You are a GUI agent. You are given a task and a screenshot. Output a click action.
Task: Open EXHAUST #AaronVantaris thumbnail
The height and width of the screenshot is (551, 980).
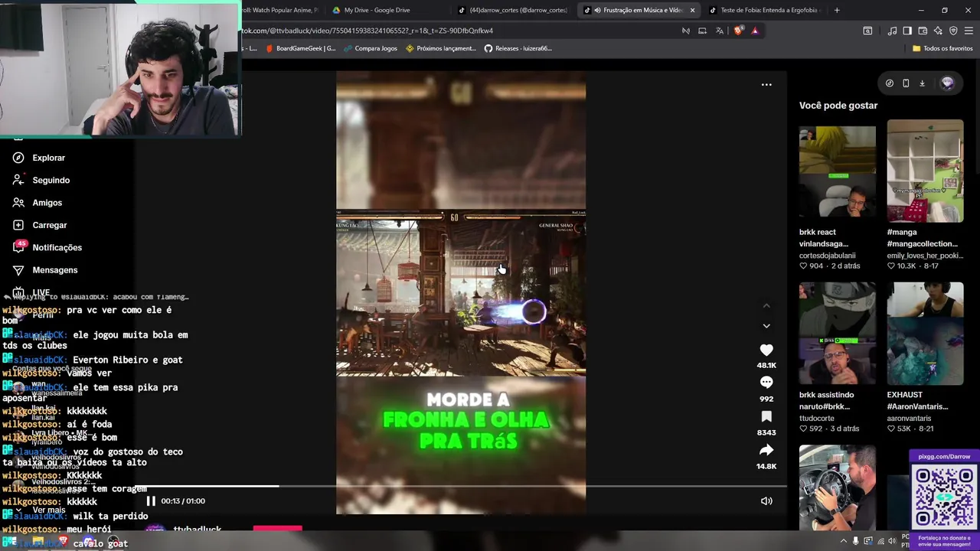click(x=925, y=334)
